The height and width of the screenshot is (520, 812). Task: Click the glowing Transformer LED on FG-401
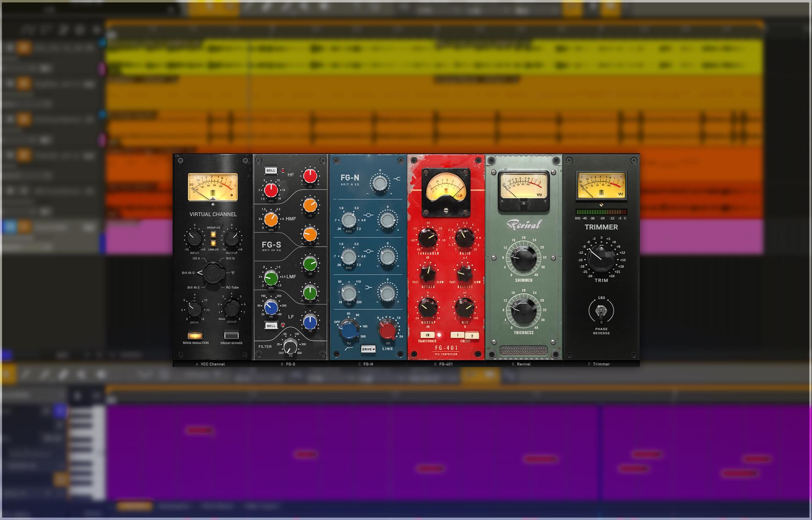click(439, 335)
